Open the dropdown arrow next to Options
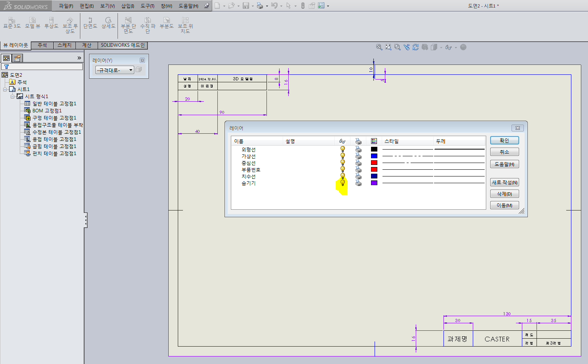Viewport: 588px width, 364px height. [x=328, y=6]
